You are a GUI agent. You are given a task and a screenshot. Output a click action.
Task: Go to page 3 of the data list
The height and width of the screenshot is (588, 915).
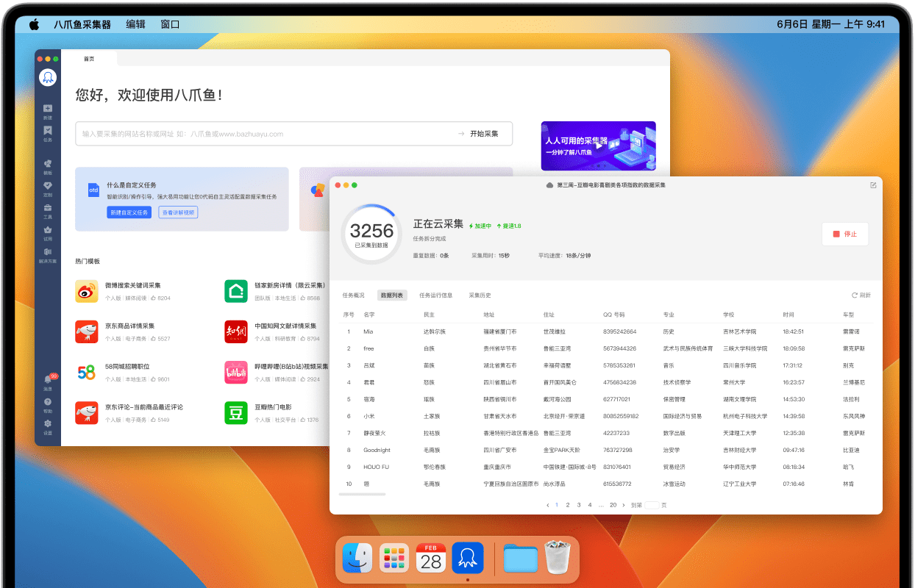(x=579, y=505)
